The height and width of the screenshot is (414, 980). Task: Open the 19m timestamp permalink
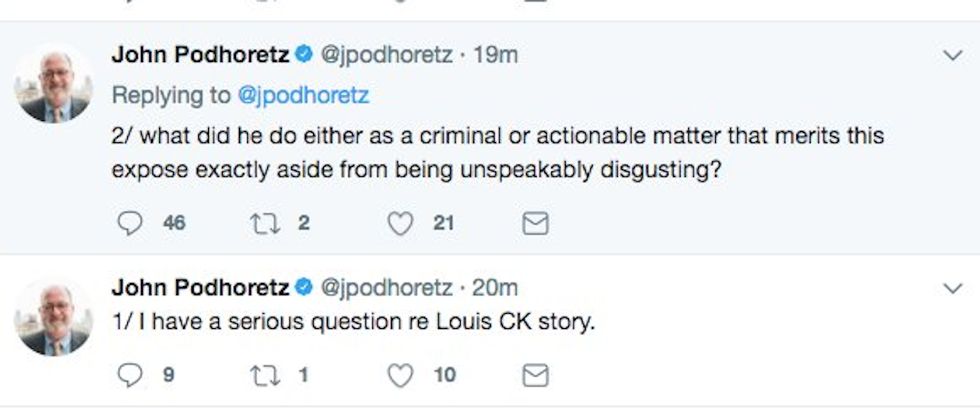point(495,55)
